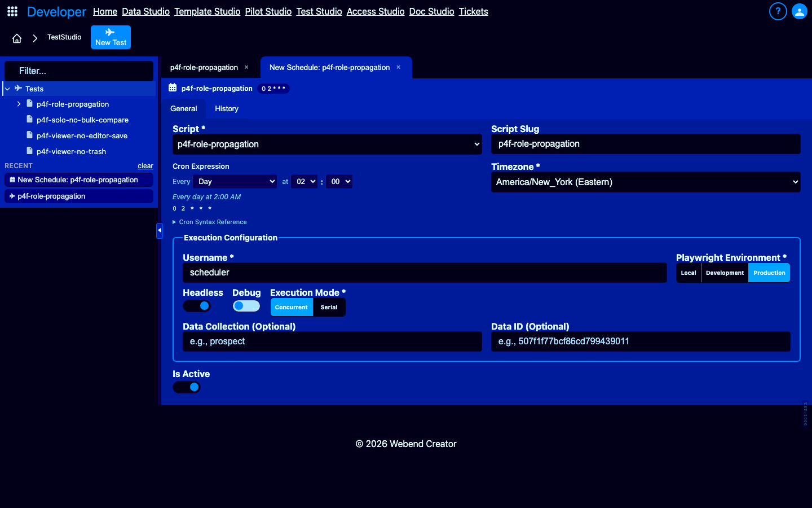Screen dimensions: 812x508
Task: Click the file icon beside p4f-solo-no-bulk-compare
Action: [x=30, y=119]
